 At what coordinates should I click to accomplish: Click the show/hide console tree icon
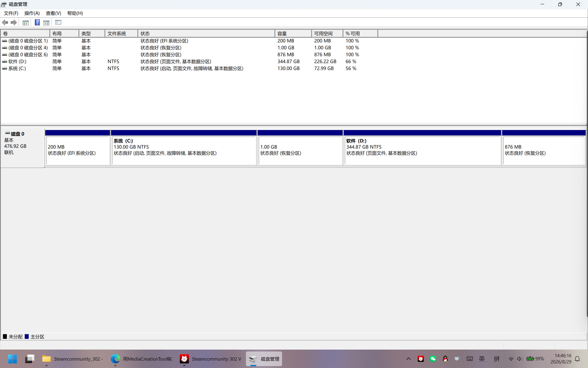click(x=26, y=22)
